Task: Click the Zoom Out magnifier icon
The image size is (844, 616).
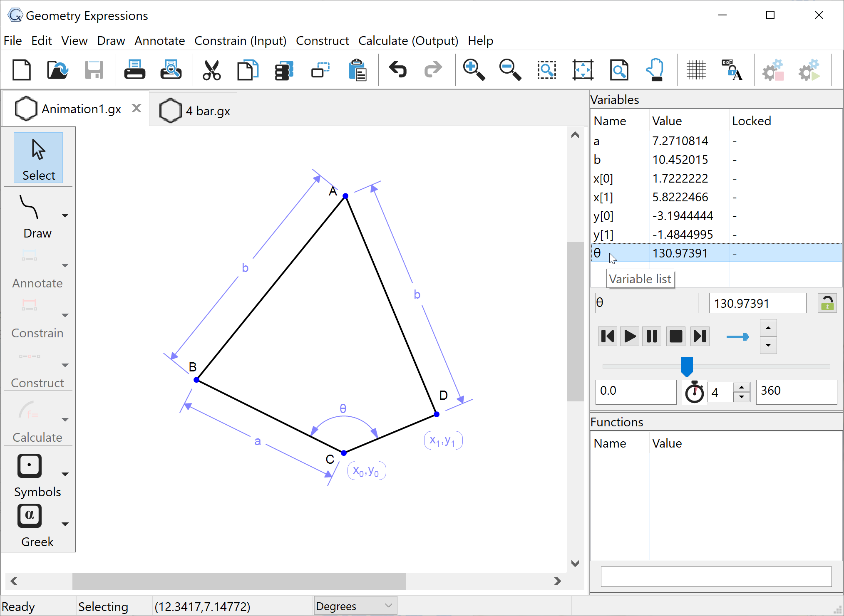Action: click(510, 69)
